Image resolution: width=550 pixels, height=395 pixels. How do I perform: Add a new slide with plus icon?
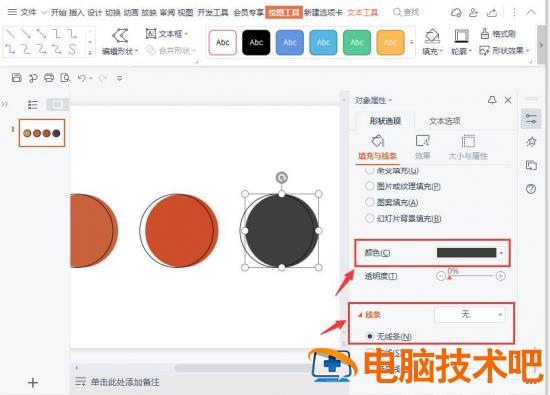[x=33, y=382]
